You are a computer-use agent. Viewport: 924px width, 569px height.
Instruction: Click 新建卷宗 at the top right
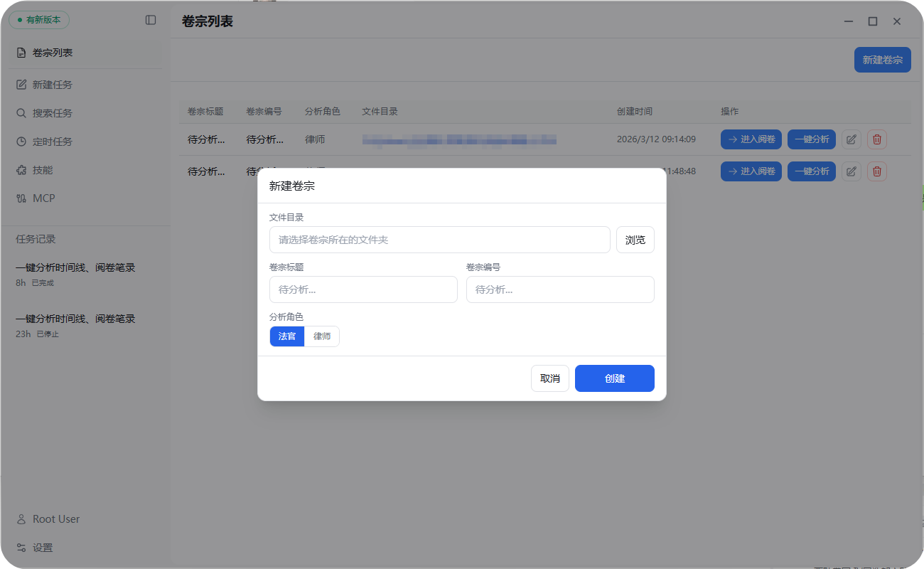[x=882, y=60]
